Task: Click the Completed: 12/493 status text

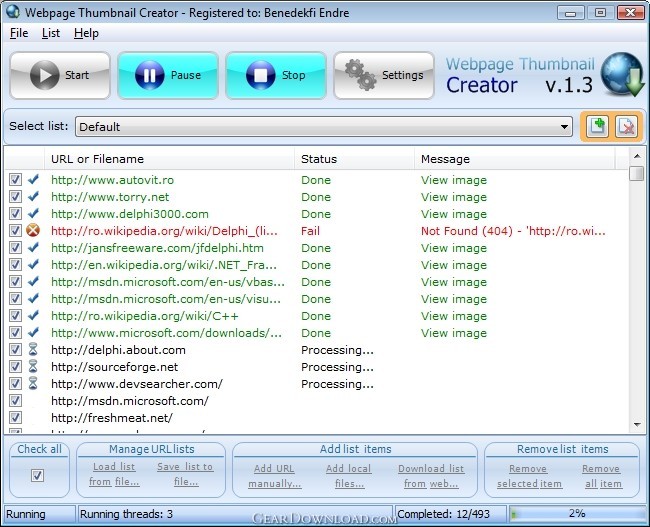Action: [444, 514]
